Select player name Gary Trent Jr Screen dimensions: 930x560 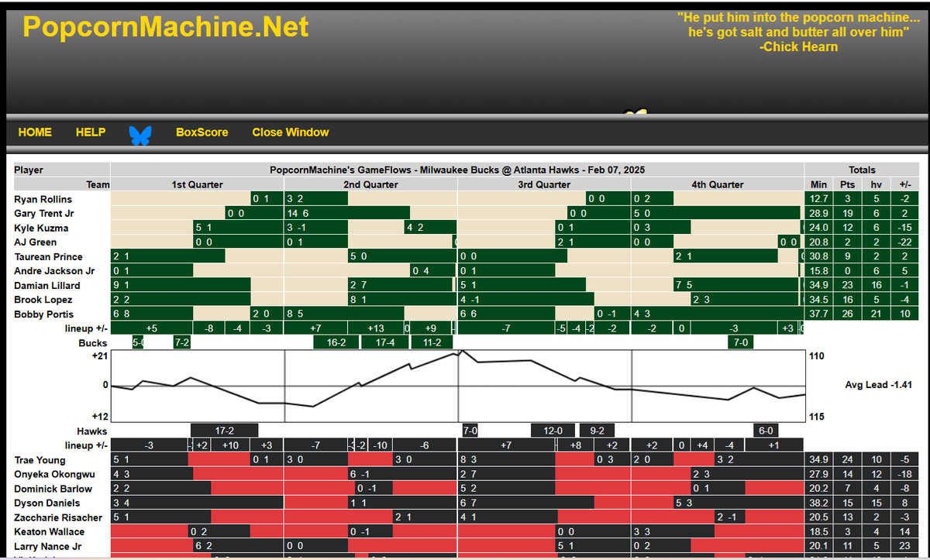(x=44, y=214)
